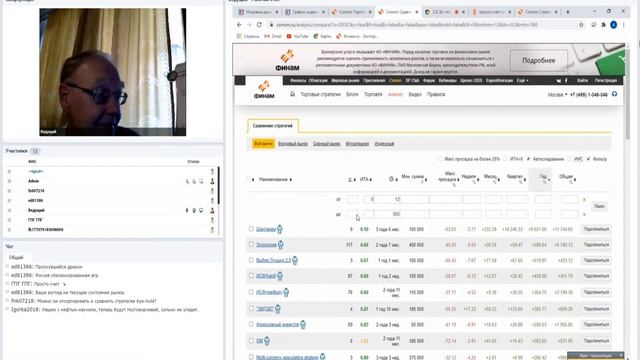Image resolution: width=640 pixels, height=360 pixels.
Task: Click the person status icon in the Admin row
Action: click(212, 181)
